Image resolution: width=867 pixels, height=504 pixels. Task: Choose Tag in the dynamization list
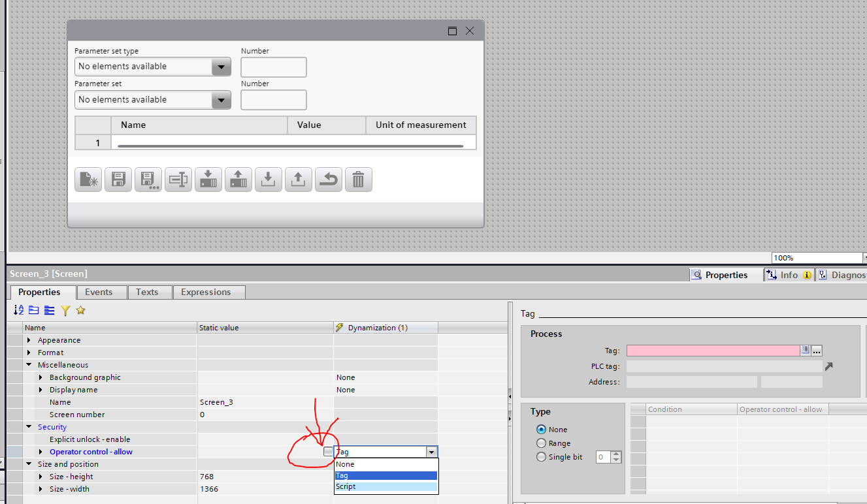[386, 475]
